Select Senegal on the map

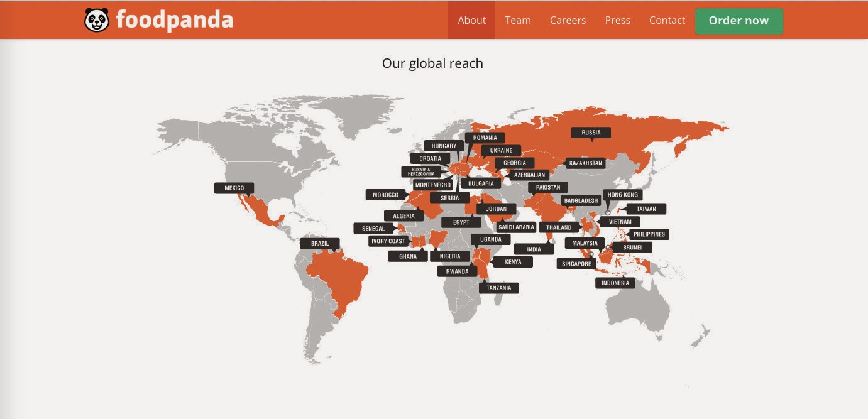[373, 229]
